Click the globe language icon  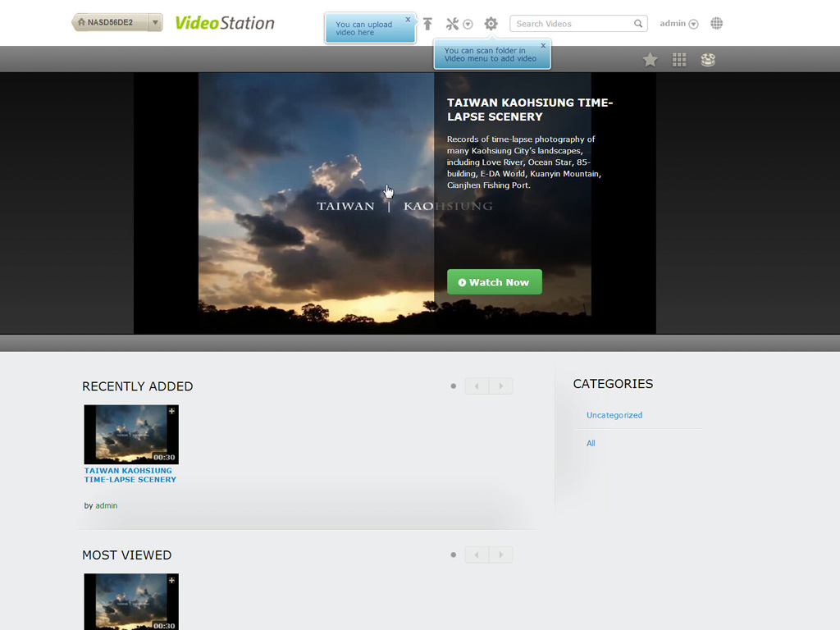(716, 24)
